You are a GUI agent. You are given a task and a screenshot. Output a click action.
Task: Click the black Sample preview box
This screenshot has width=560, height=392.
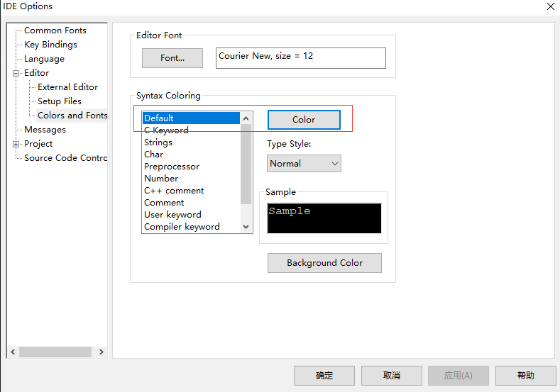324,218
